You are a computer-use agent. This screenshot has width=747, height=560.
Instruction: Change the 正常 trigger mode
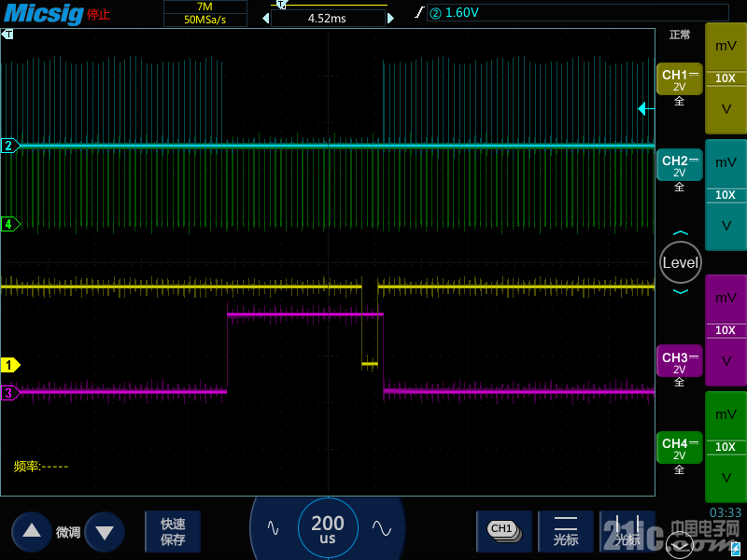[680, 35]
